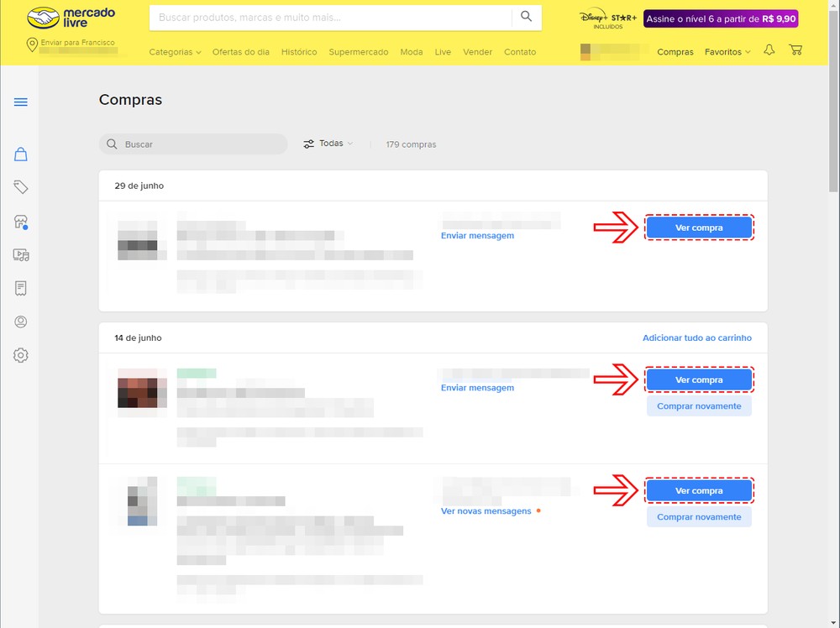This screenshot has width=840, height=628.
Task: Open the settings gear sidebar icon
Action: tap(21, 355)
